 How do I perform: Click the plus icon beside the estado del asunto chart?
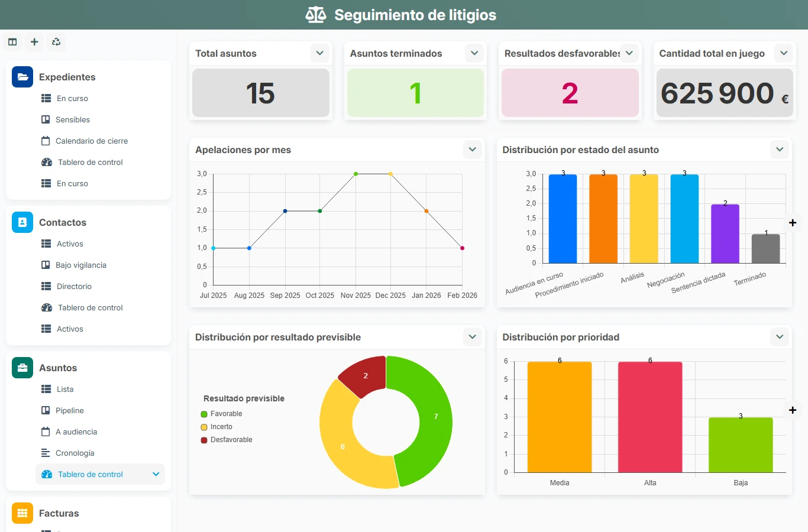click(x=793, y=223)
